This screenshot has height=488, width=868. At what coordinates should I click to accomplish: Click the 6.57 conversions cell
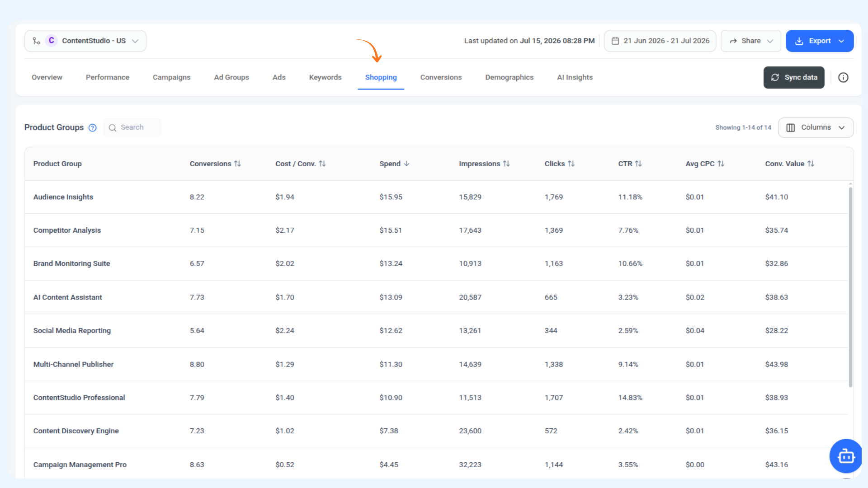197,263
